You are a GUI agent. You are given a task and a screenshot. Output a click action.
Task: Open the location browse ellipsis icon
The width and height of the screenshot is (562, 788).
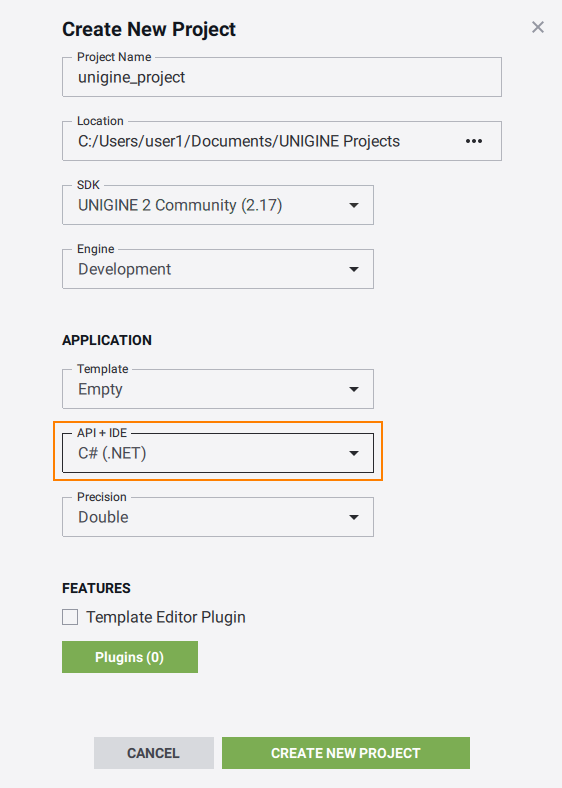[474, 141]
